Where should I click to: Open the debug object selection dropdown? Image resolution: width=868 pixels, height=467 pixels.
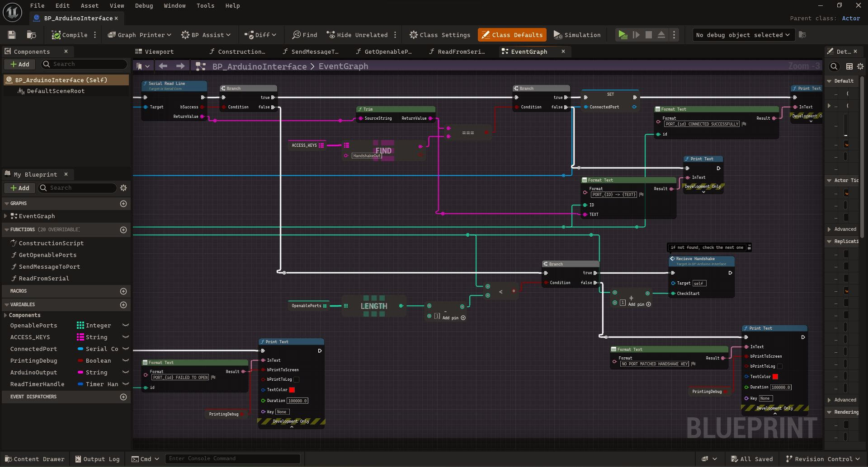click(x=743, y=35)
